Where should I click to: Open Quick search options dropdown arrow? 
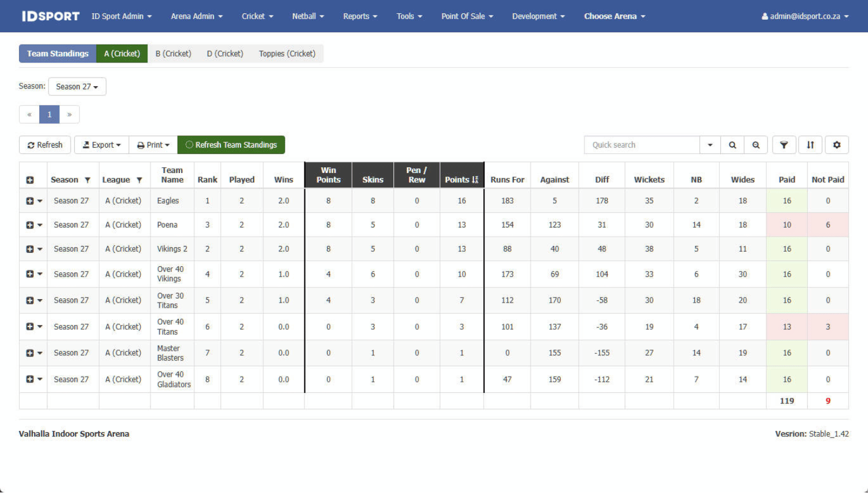(710, 145)
